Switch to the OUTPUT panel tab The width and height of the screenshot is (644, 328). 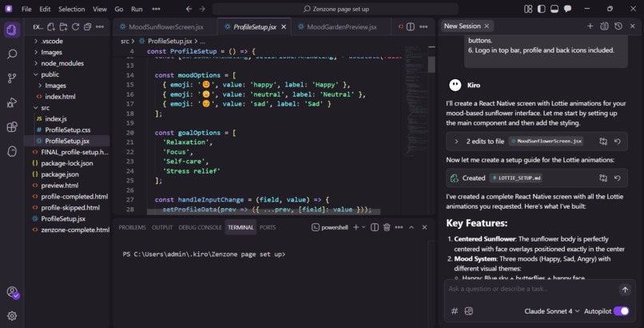click(x=162, y=227)
